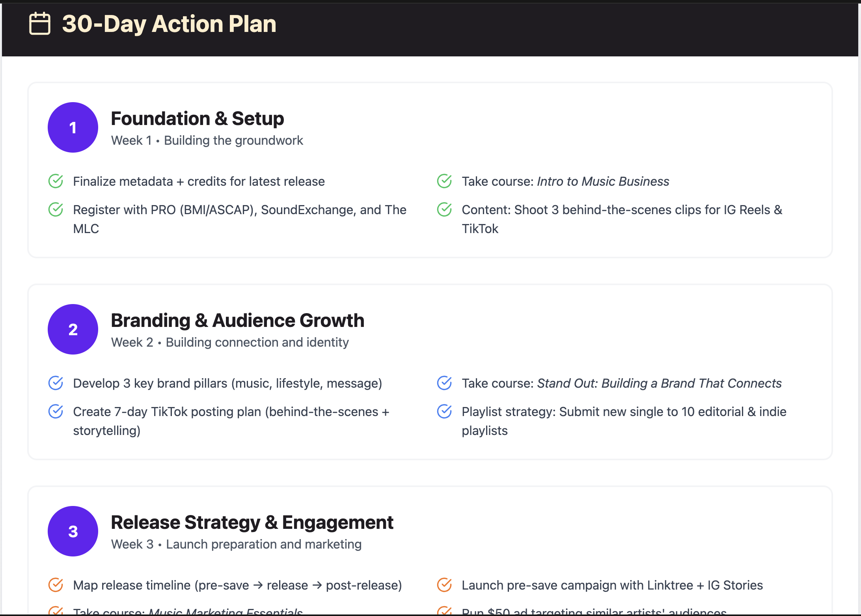Click Content: Shoot 3 behind-the-scenes clips item
The image size is (861, 616).
tap(622, 210)
